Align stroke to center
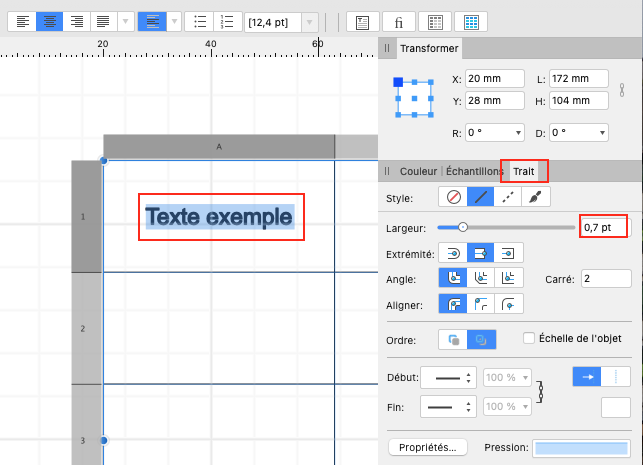 (x=453, y=304)
